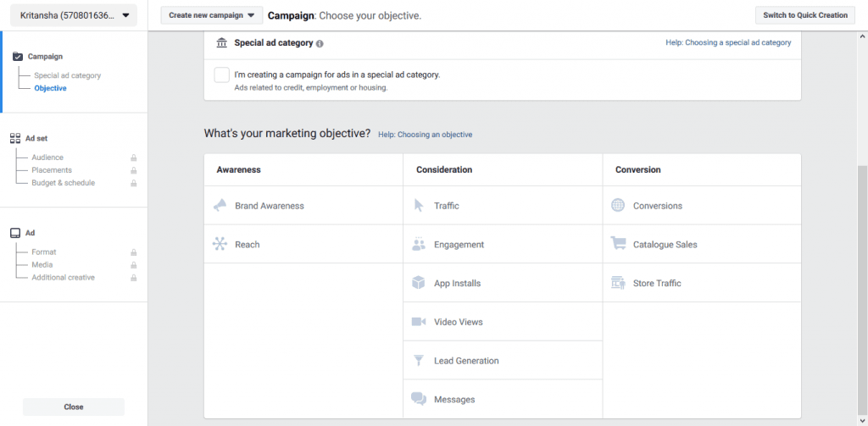Image resolution: width=868 pixels, height=426 pixels.
Task: Open Help: Choosing a special ad category
Action: [728, 42]
